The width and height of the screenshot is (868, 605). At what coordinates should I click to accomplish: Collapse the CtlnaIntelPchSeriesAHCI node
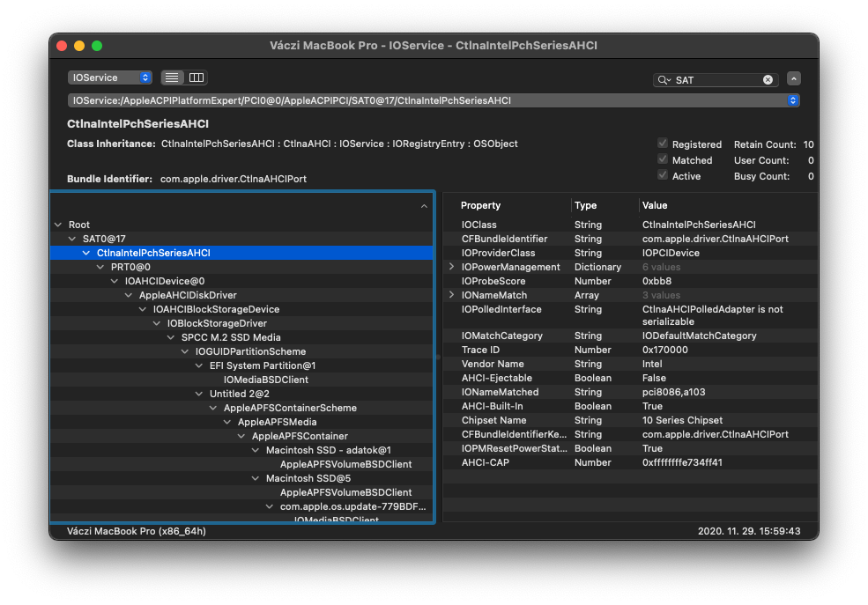pyautogui.click(x=86, y=253)
